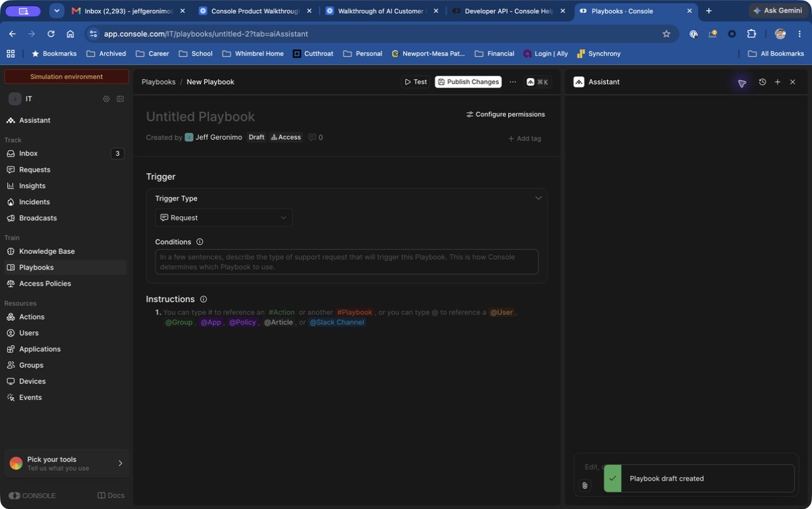Open Applications under Resources
The image size is (812, 509).
tap(64, 349)
